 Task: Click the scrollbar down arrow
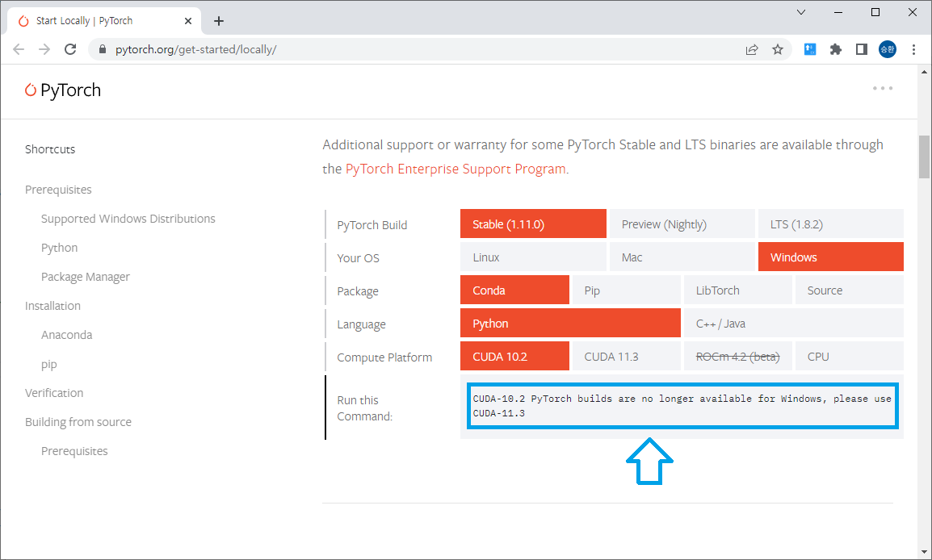[924, 552]
